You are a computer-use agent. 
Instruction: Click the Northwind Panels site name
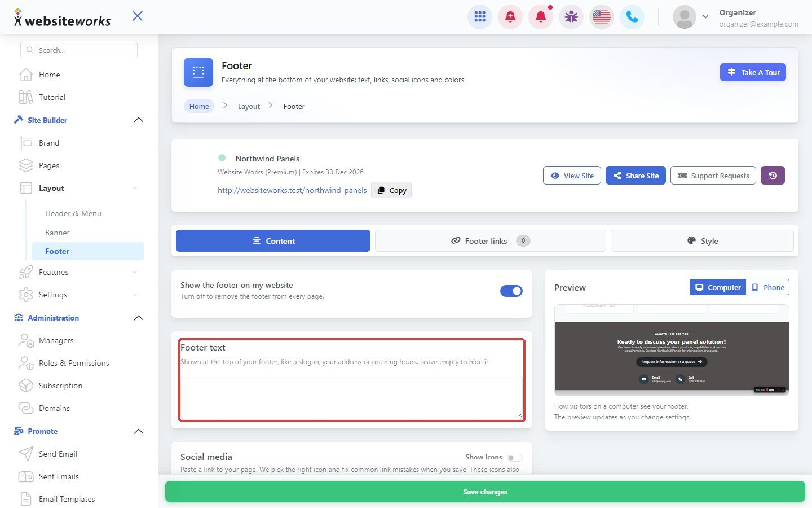click(267, 159)
